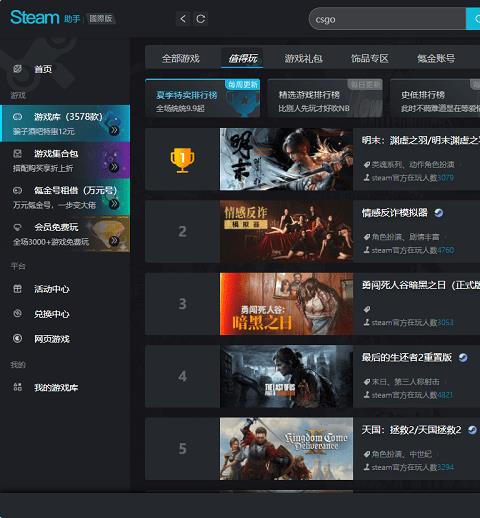This screenshot has height=518, width=480.
Task: Open the 饰品专区 tab
Action: tap(369, 59)
